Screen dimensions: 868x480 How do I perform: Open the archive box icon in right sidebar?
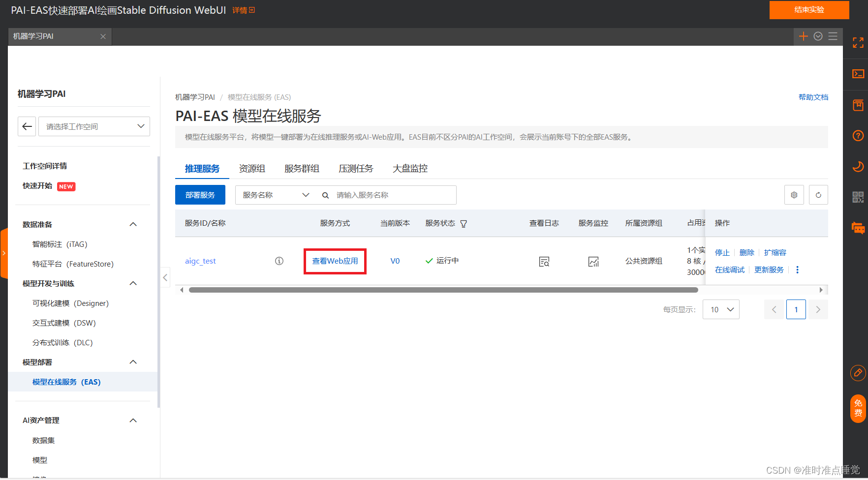pyautogui.click(x=858, y=105)
